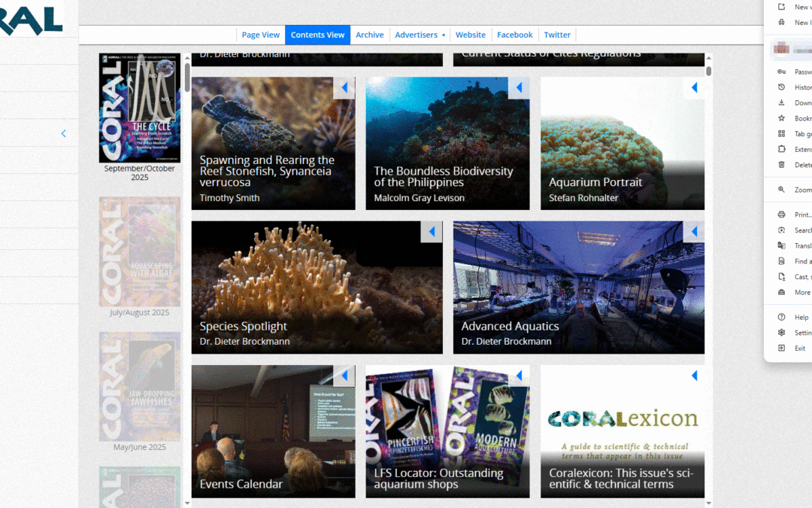This screenshot has width=812, height=508.
Task: Click share arrow on LFS Locator tile
Action: [x=519, y=376]
